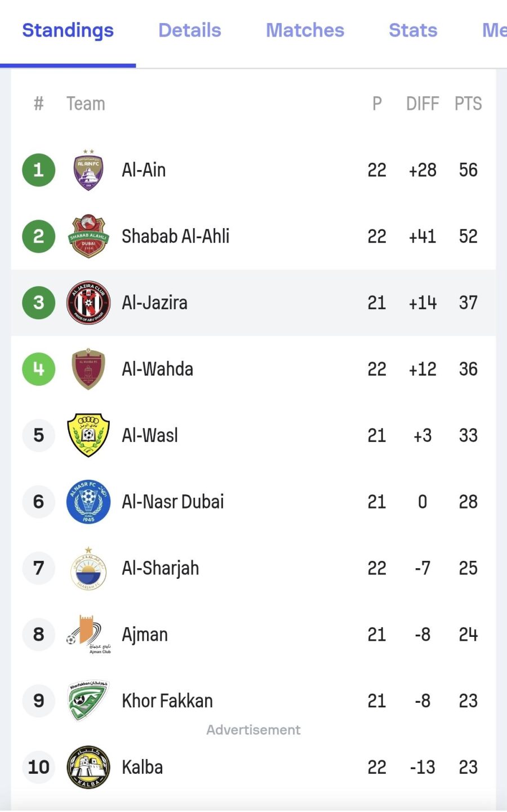Go to the Stats tab
This screenshot has width=507, height=812.
pos(413,30)
